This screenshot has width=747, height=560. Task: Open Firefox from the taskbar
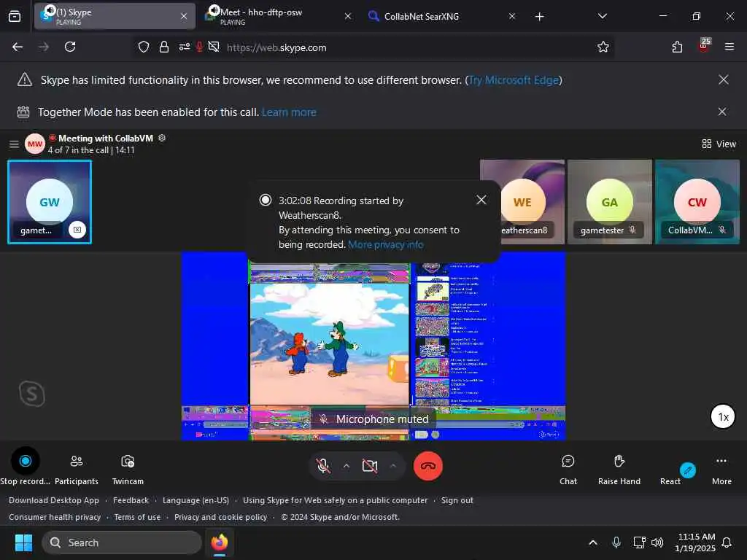[220, 542]
